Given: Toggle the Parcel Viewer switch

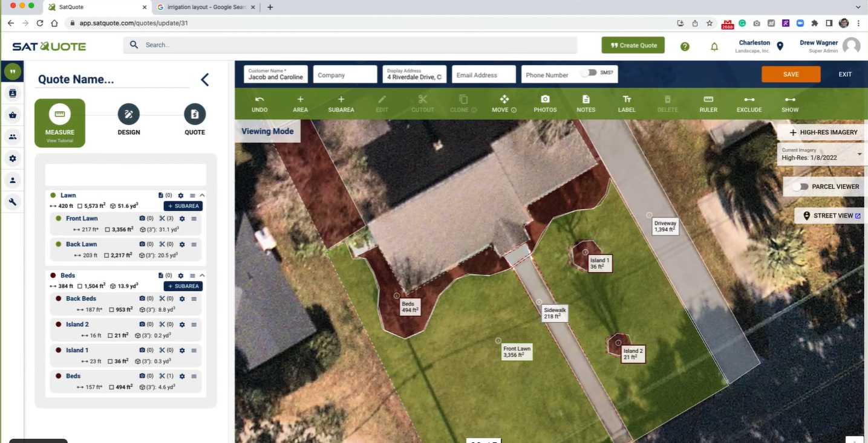Looking at the screenshot, I should (x=800, y=187).
